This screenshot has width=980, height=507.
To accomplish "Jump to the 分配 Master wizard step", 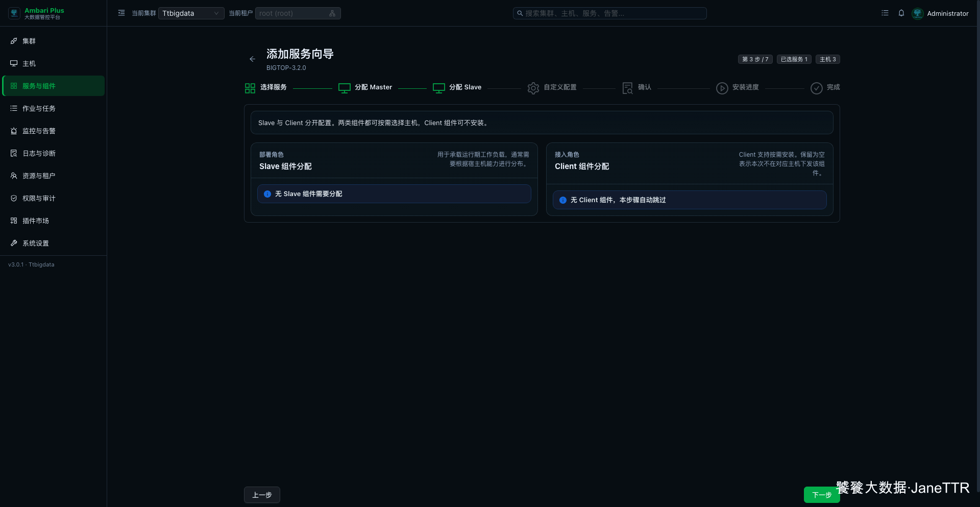I will 365,88.
